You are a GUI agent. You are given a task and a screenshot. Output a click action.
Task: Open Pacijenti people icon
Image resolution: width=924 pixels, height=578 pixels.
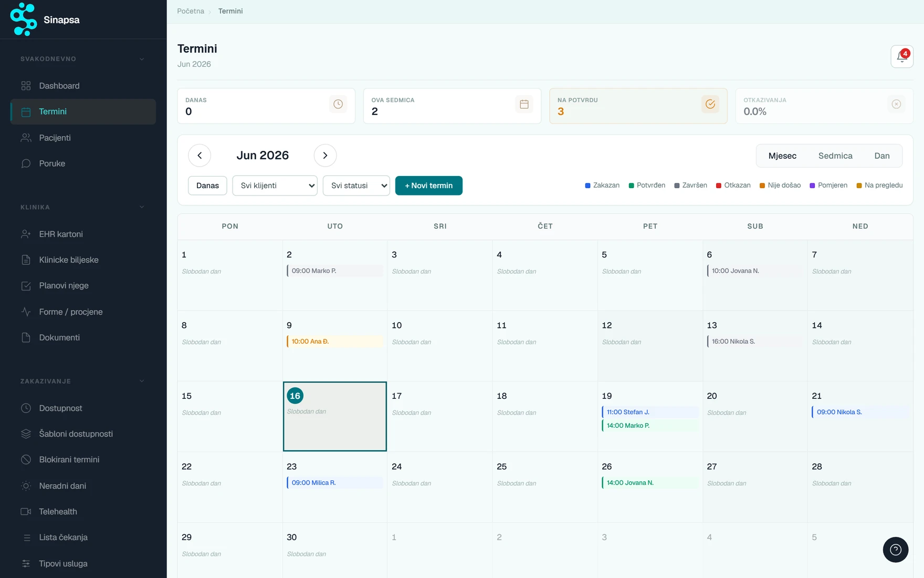[26, 138]
